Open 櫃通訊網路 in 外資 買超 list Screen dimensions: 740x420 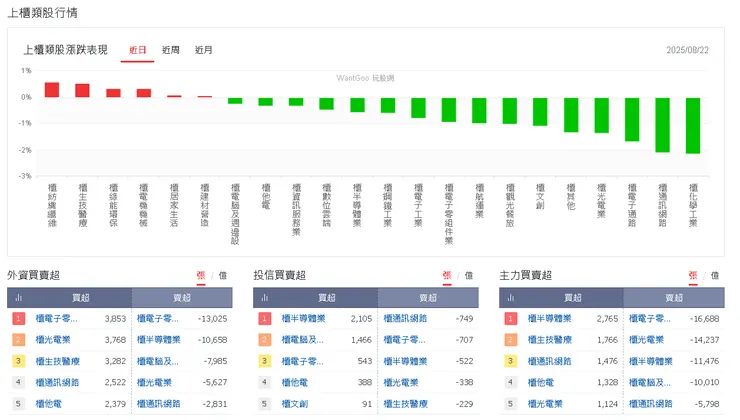point(58,382)
